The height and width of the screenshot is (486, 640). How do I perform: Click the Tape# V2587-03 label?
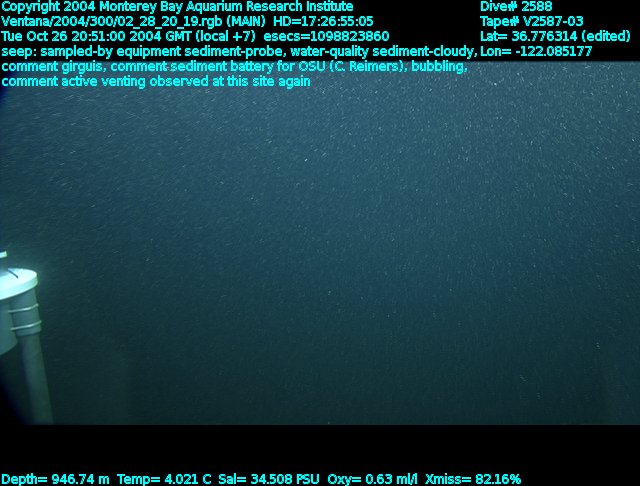531,21
